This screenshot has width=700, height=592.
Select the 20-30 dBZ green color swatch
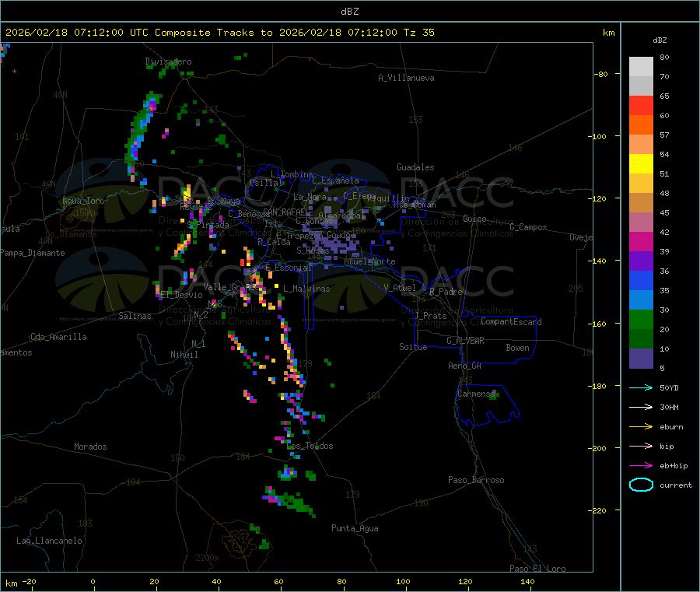641,320
